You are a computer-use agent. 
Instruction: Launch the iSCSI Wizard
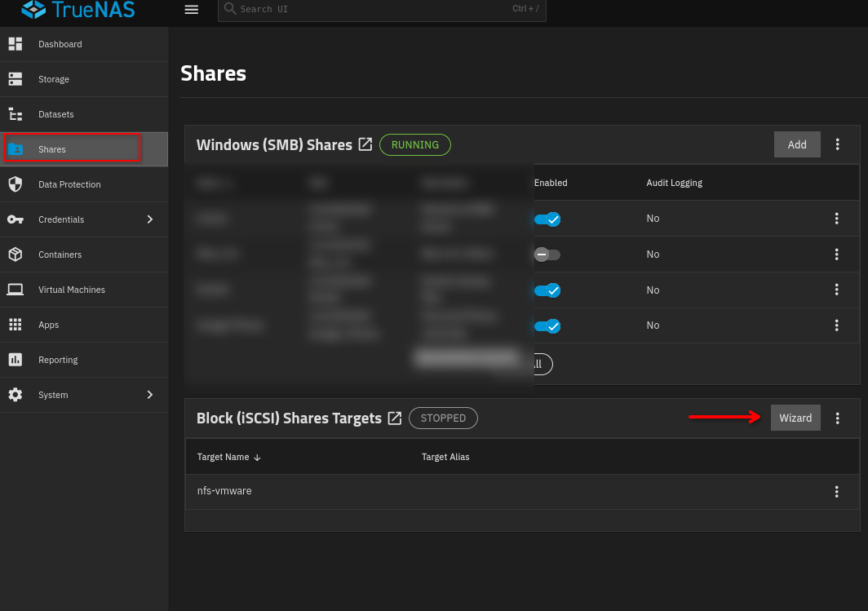point(795,418)
